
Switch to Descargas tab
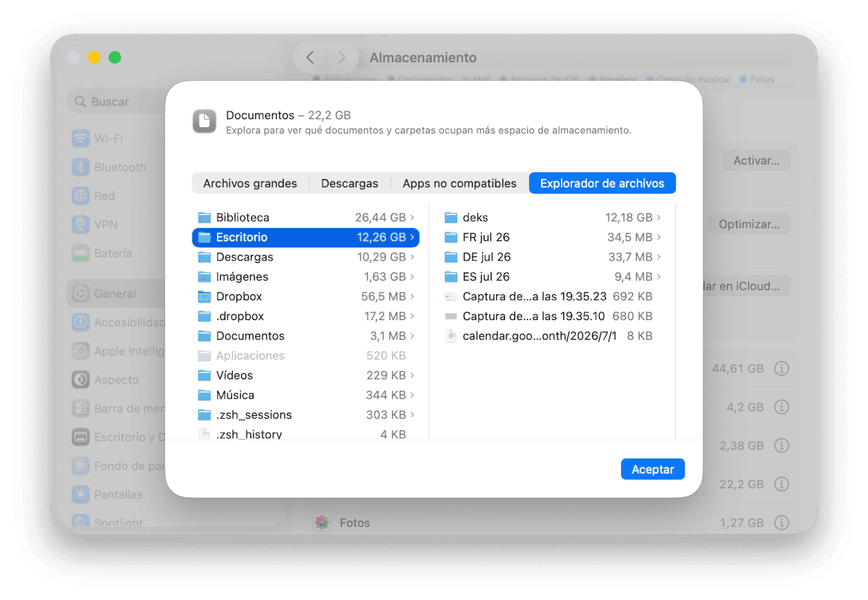(x=350, y=183)
